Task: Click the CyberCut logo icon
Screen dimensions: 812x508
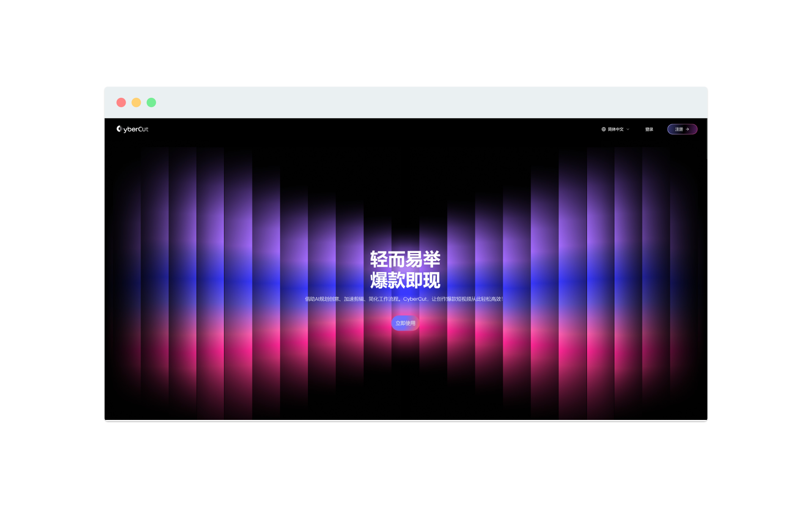Action: point(119,129)
